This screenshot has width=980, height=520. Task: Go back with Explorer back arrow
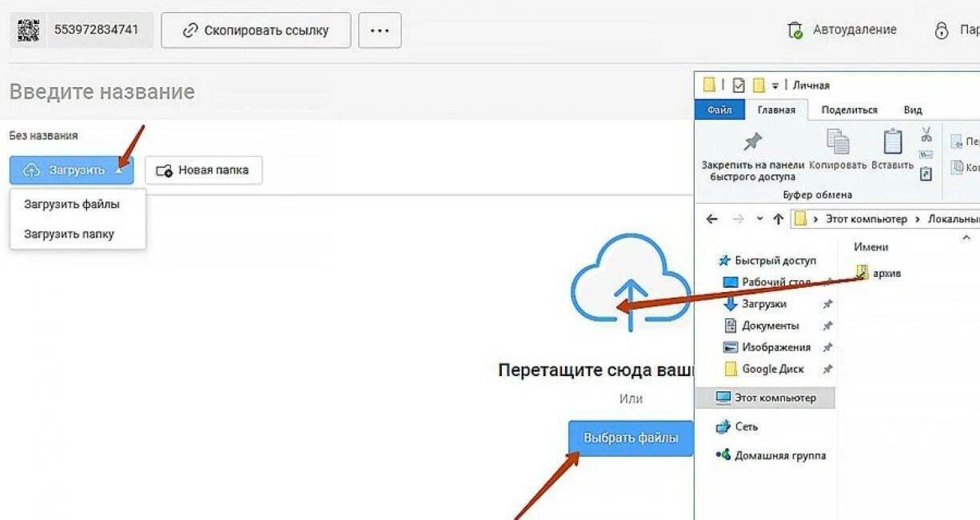(x=712, y=218)
